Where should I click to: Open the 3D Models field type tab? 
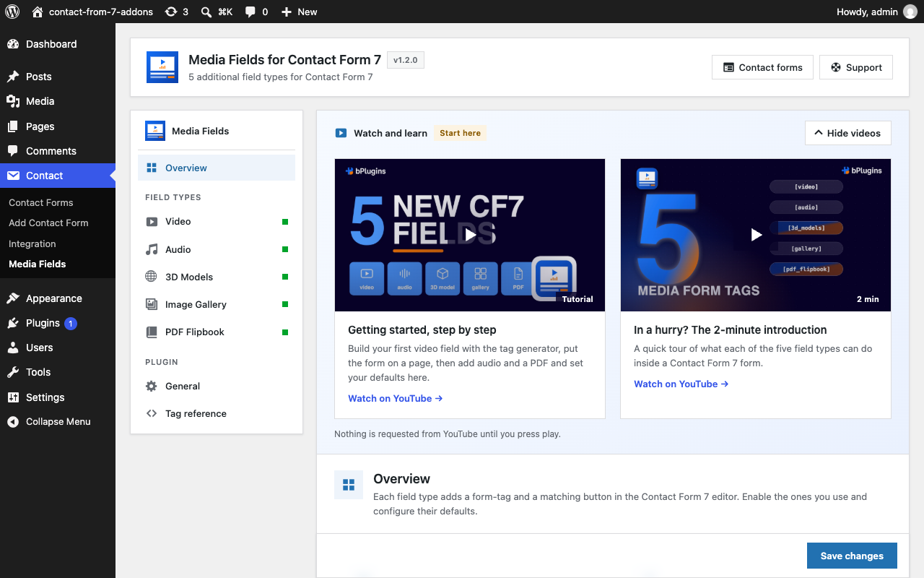[x=217, y=277]
